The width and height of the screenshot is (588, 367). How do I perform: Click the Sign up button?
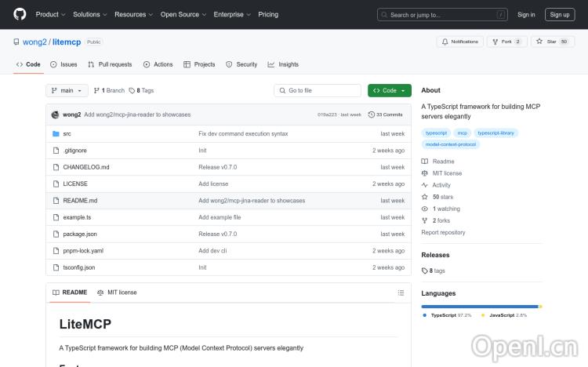560,14
